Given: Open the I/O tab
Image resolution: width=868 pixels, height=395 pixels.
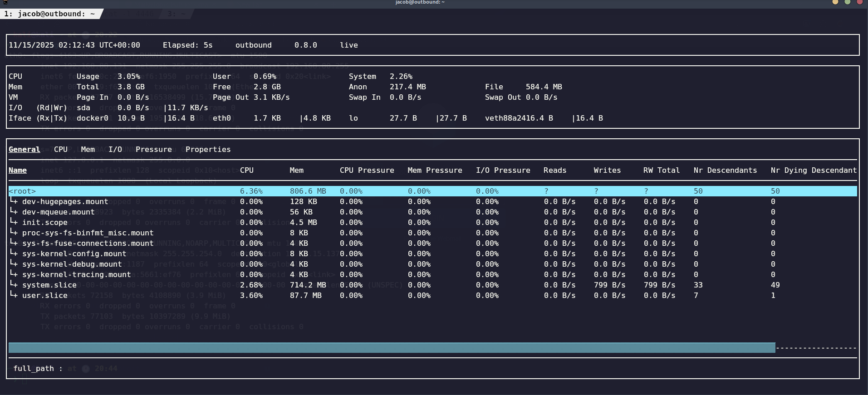Looking at the screenshot, I should coord(115,149).
